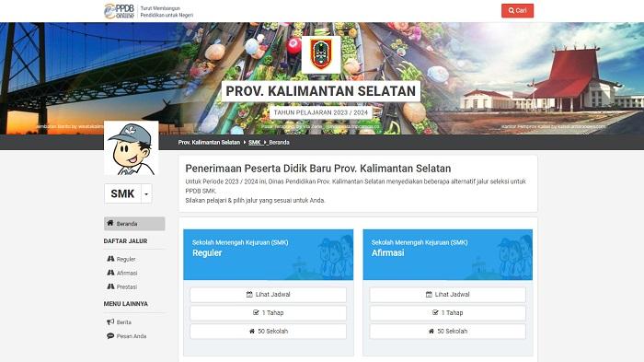Open search with the Cari button
This screenshot has height=362, width=644.
[x=517, y=11]
